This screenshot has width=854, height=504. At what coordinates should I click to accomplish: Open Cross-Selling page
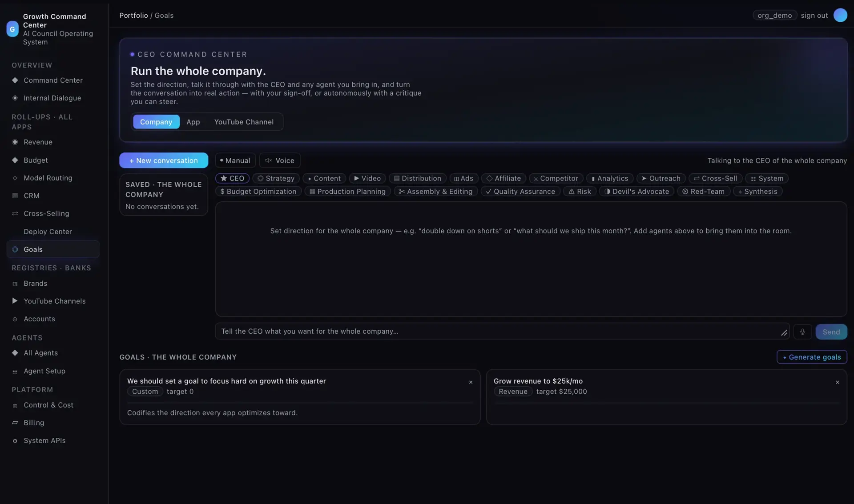pyautogui.click(x=53, y=213)
